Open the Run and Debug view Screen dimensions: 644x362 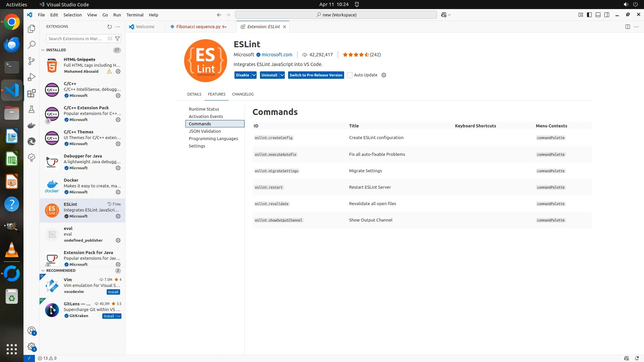coord(32,77)
